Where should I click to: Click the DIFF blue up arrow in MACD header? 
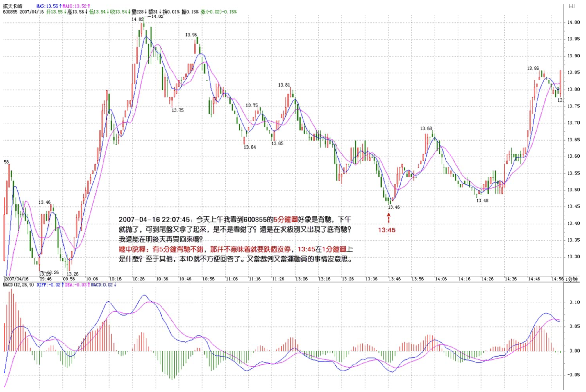coord(63,285)
